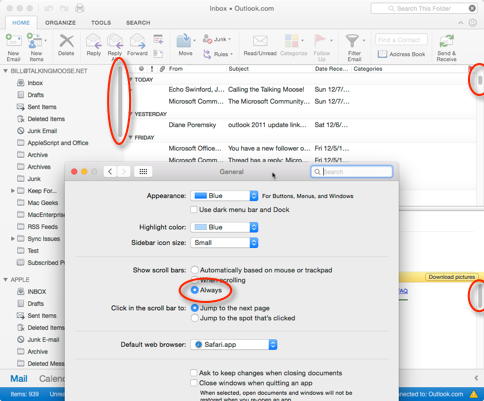Click the Move folder icon
Image resolution: width=484 pixels, height=401 pixels.
pyautogui.click(x=184, y=41)
